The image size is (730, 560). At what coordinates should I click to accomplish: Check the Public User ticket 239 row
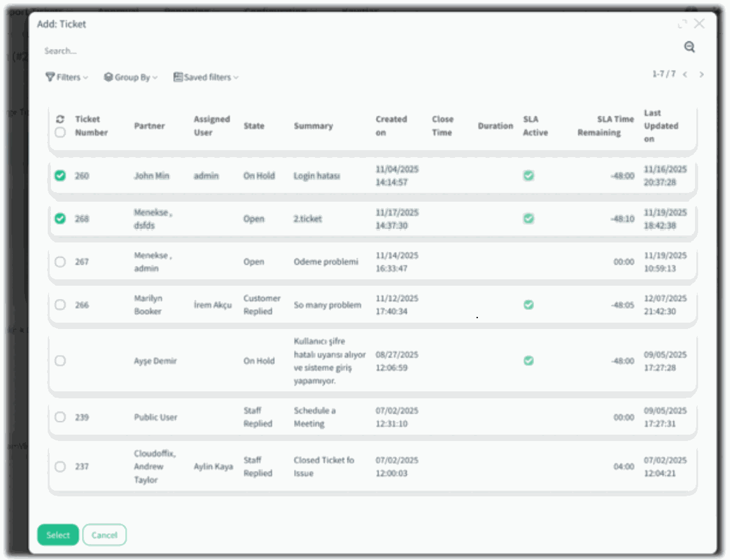tap(60, 417)
